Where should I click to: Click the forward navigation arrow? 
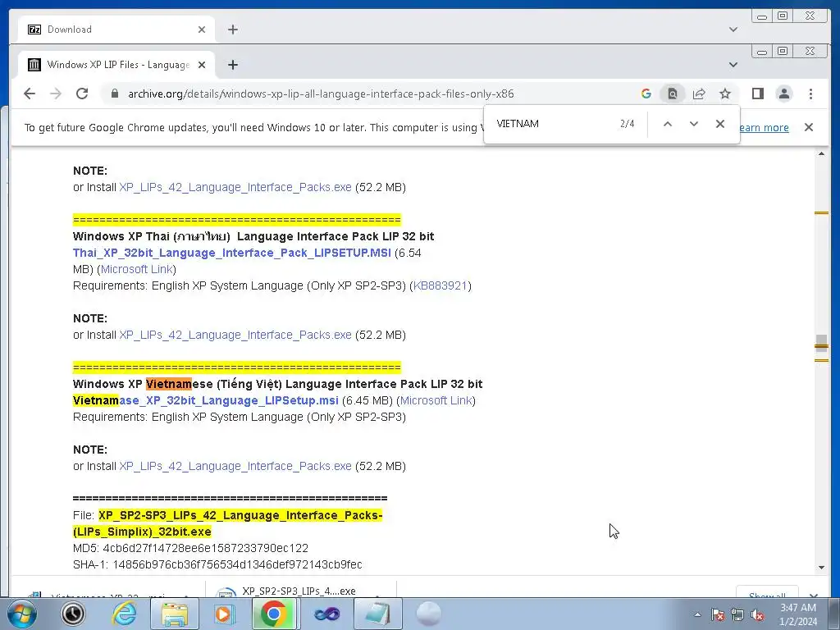(56, 94)
